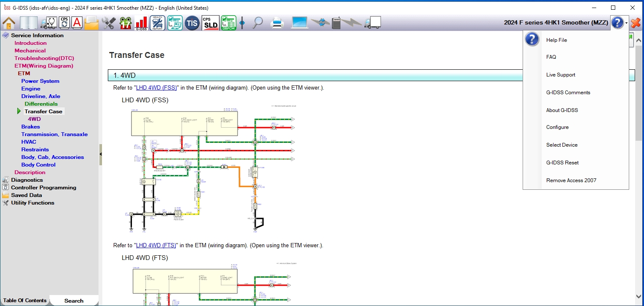This screenshot has height=306, width=644.
Task: Select the TIS icon in the toolbar
Action: click(x=192, y=23)
